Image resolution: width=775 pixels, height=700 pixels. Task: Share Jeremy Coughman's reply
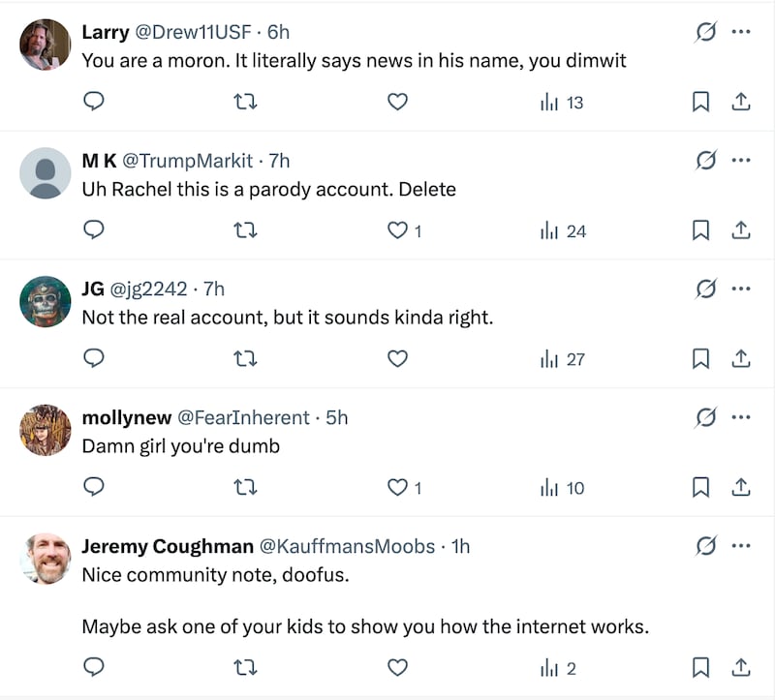click(741, 667)
